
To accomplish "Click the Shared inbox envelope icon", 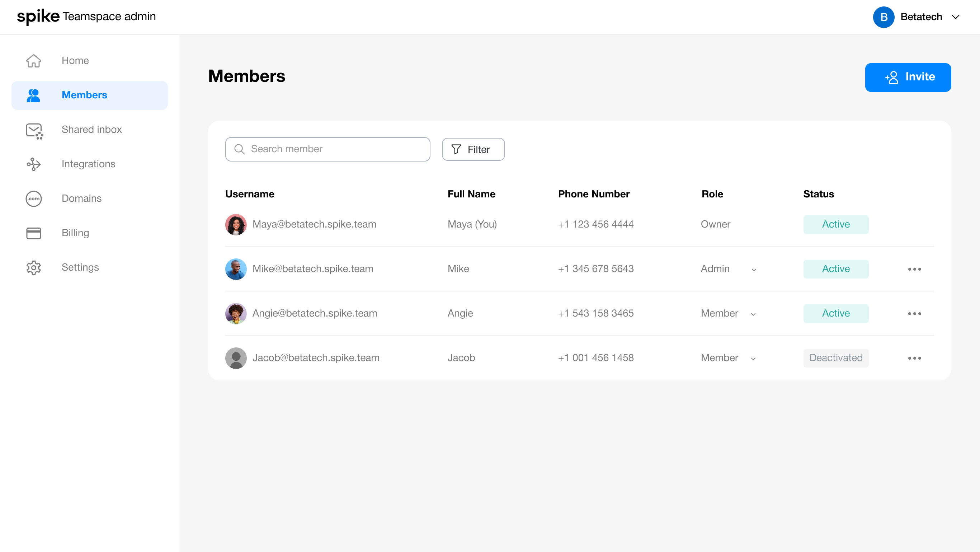I will click(x=34, y=131).
